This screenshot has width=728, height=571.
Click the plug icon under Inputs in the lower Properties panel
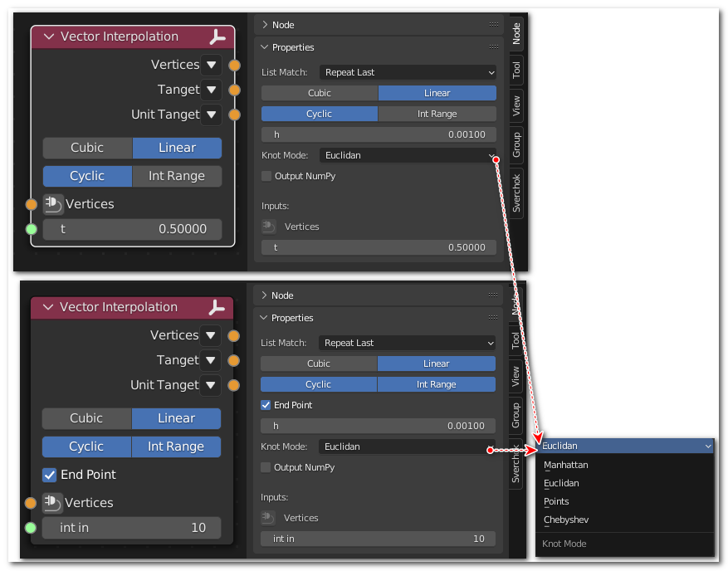pyautogui.click(x=268, y=518)
